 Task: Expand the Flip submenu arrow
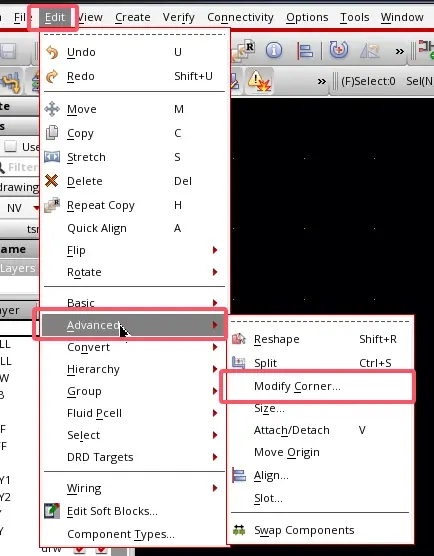(x=215, y=250)
